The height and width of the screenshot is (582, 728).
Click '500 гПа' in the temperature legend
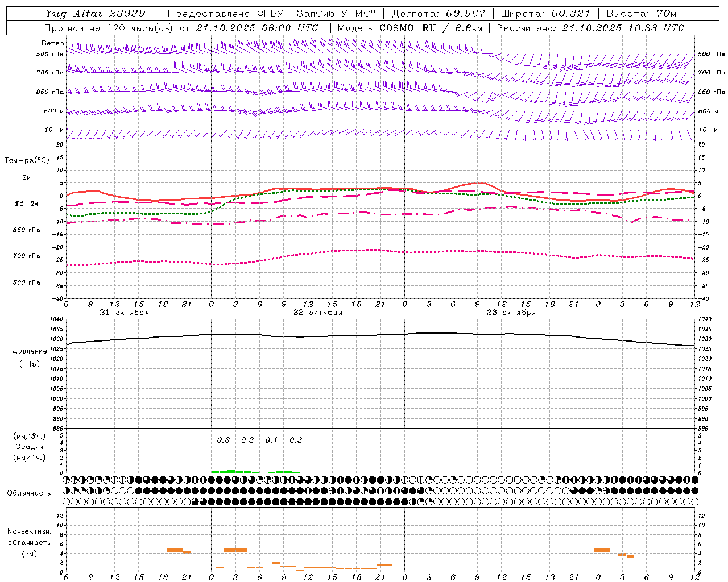tap(27, 282)
